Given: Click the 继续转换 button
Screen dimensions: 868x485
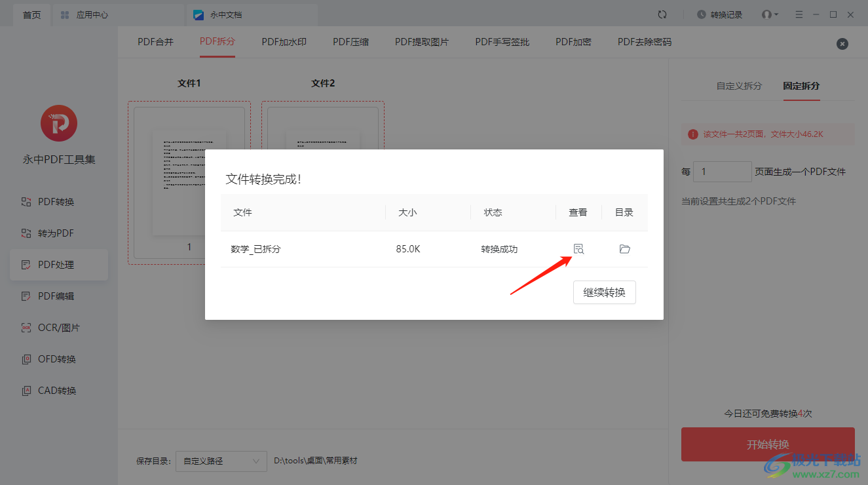Looking at the screenshot, I should click(604, 292).
